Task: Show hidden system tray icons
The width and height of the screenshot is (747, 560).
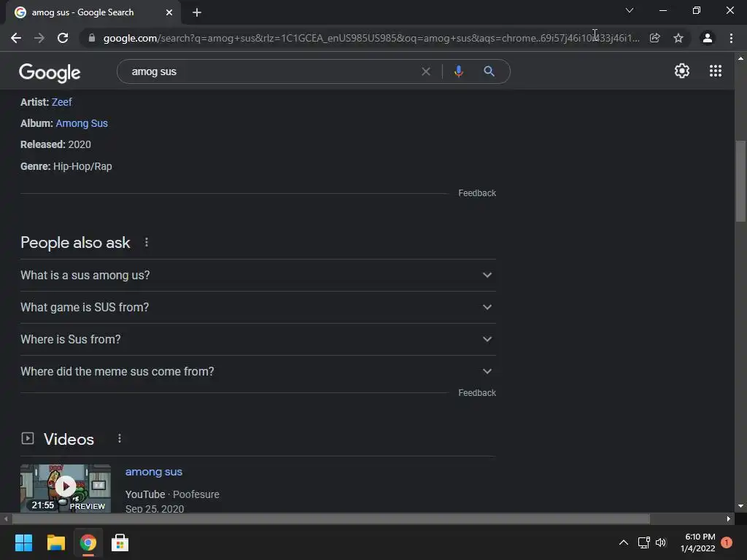Action: (x=623, y=542)
